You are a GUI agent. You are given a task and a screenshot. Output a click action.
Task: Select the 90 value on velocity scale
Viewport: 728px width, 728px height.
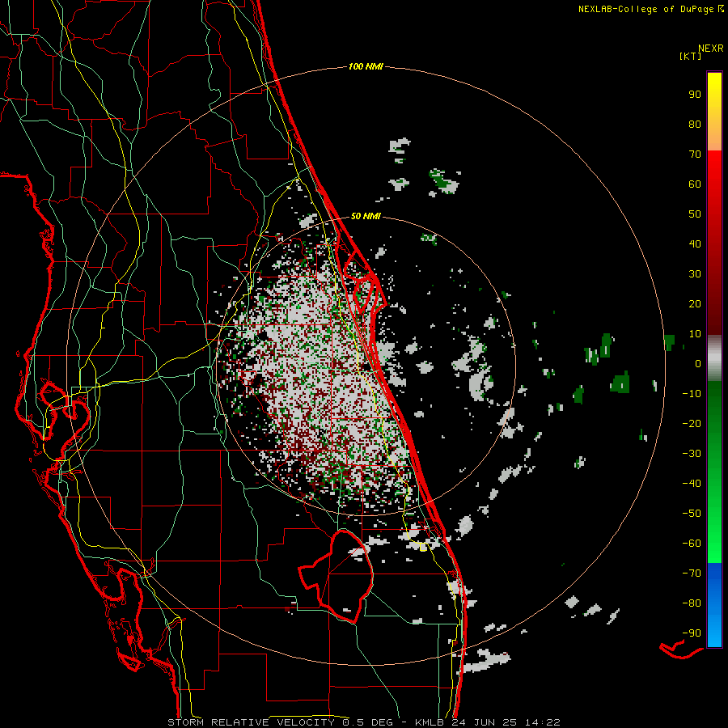pyautogui.click(x=695, y=95)
